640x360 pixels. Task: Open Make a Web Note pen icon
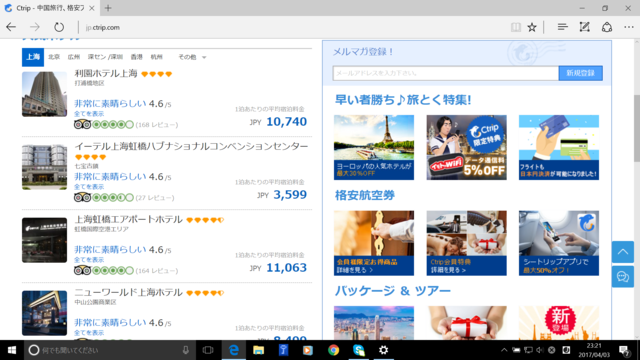point(584,27)
